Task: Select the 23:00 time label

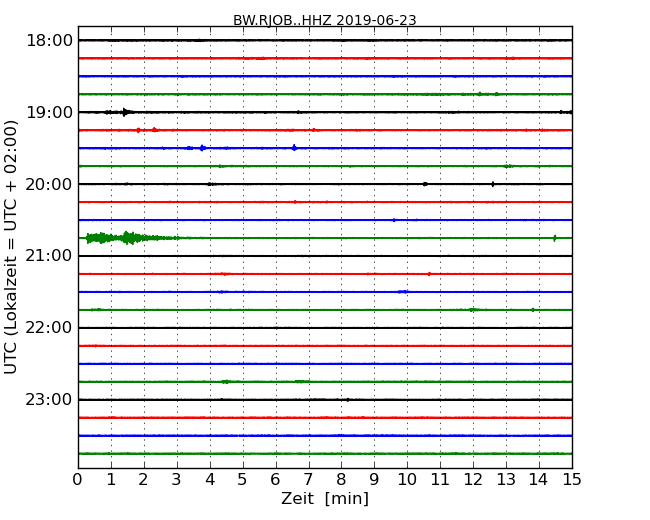Action: point(49,399)
